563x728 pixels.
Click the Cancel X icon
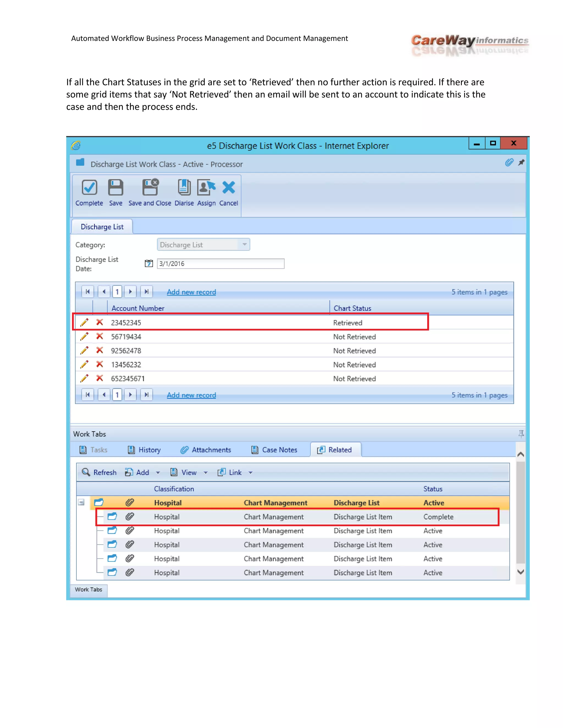point(228,187)
